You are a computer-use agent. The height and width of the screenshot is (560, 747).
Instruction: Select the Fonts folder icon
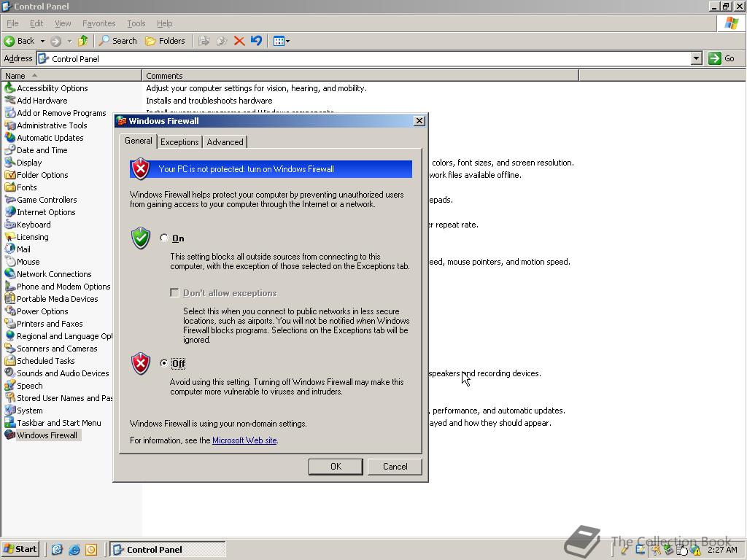(x=9, y=187)
